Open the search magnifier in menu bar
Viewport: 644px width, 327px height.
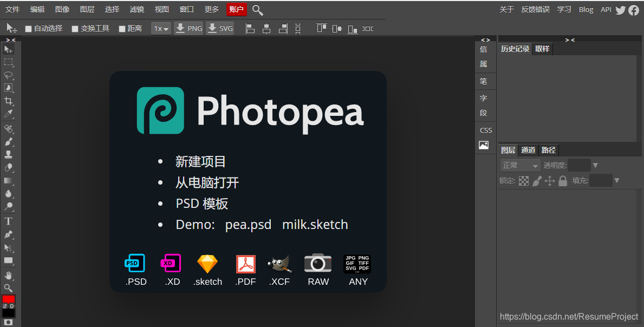(x=257, y=10)
